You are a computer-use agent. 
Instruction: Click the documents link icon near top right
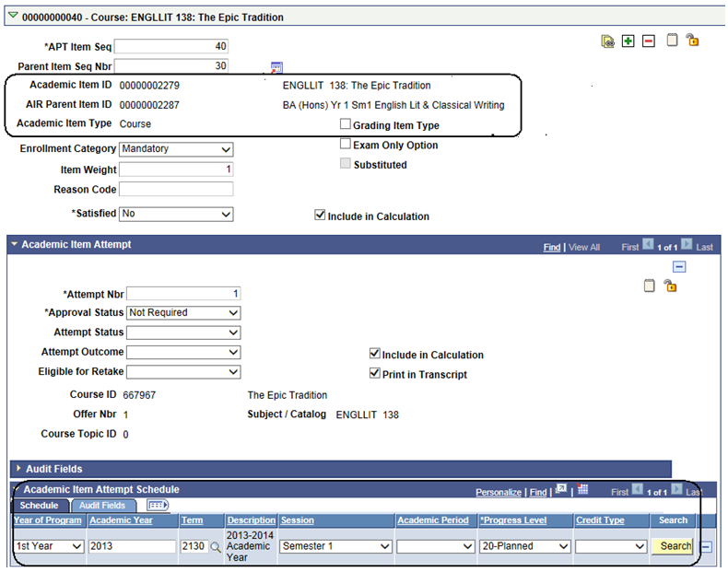click(x=608, y=41)
